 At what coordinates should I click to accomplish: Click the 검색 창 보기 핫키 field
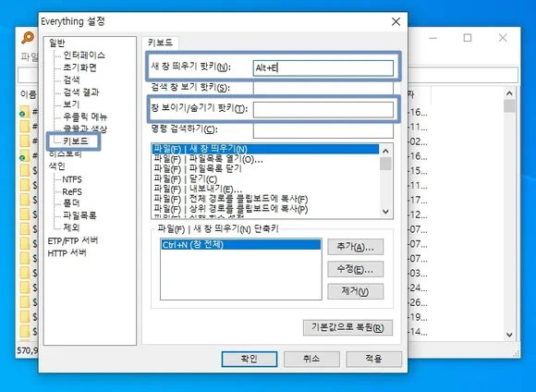323,88
